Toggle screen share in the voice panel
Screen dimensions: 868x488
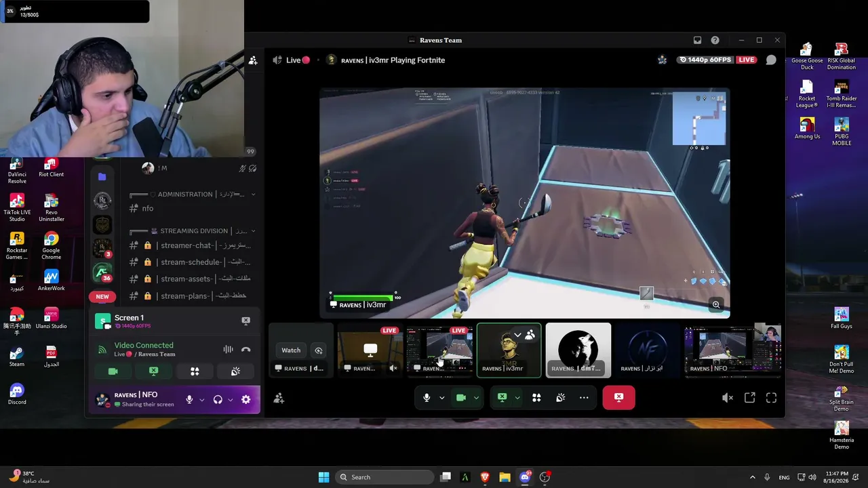[154, 371]
